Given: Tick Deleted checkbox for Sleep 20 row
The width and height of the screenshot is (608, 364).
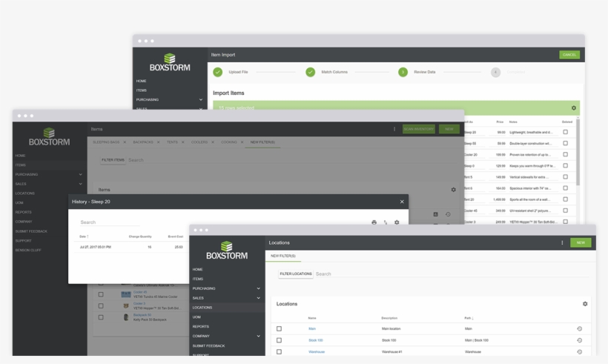Looking at the screenshot, I should [x=565, y=132].
